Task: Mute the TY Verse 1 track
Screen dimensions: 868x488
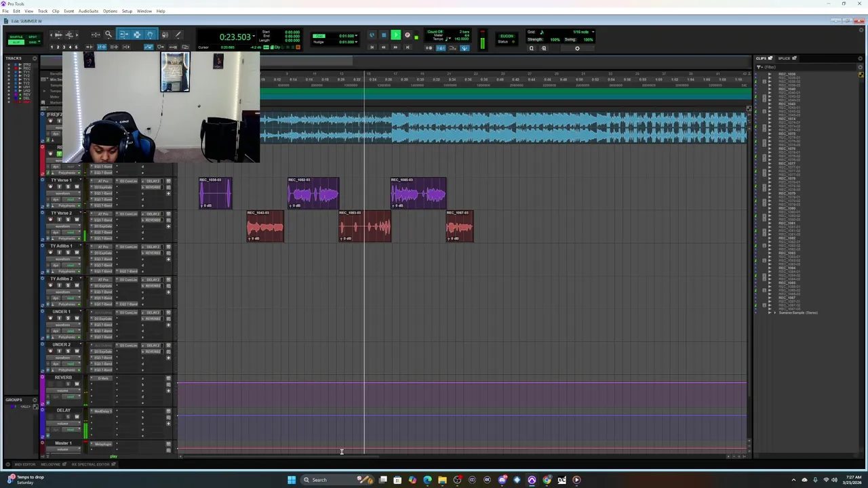Action: pos(77,186)
